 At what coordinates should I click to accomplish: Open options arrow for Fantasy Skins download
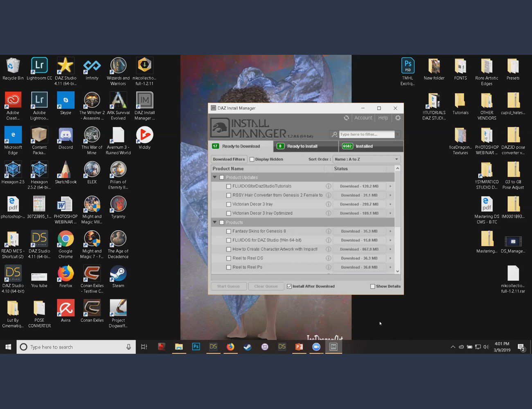390,231
